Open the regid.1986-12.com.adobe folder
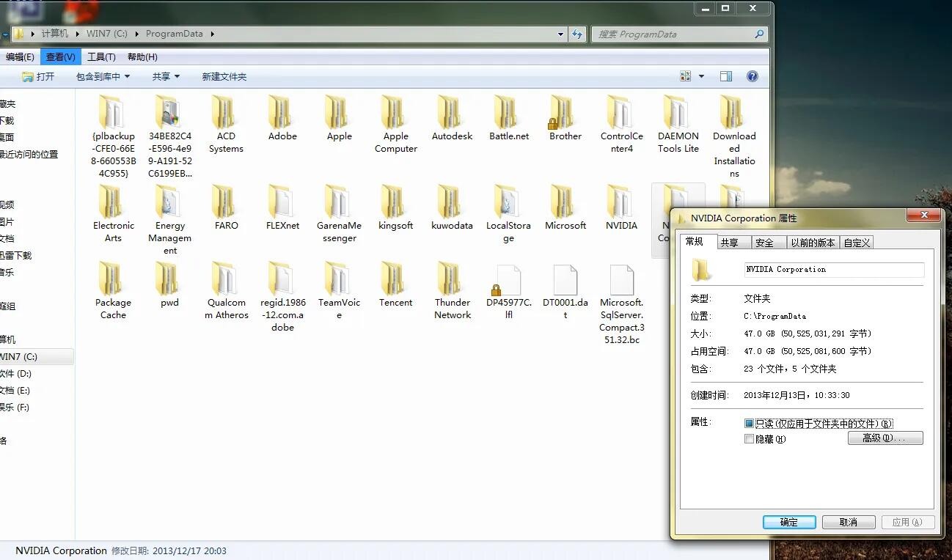The height and width of the screenshot is (560, 952). [x=282, y=296]
